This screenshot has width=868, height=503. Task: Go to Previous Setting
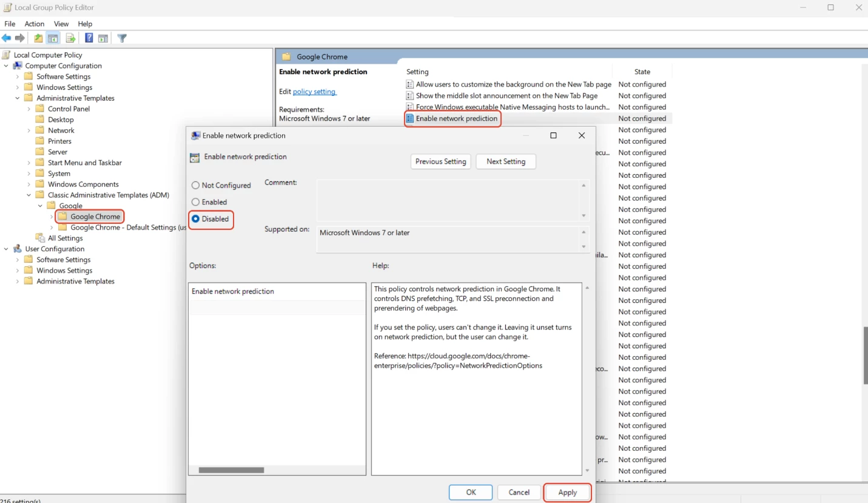point(441,161)
